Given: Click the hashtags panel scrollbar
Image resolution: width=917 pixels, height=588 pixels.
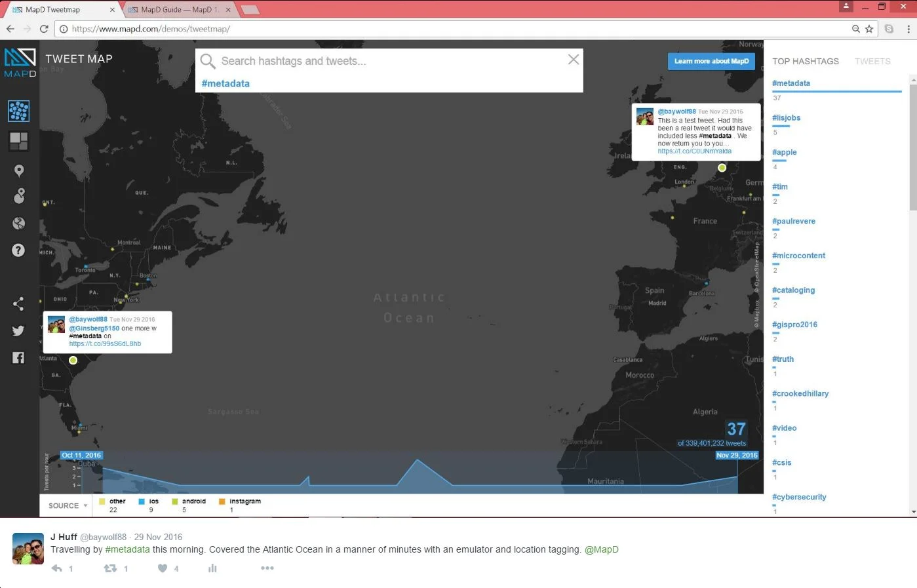Looking at the screenshot, I should click(913, 147).
